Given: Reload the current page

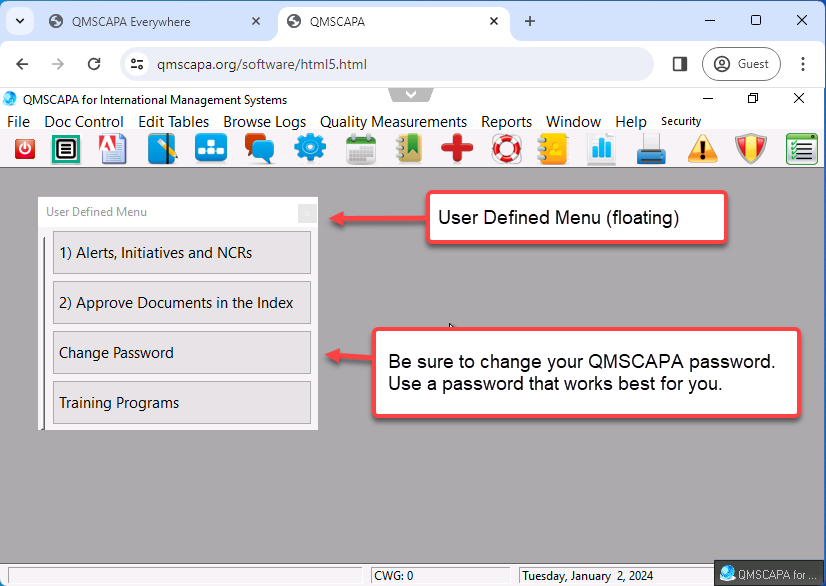Looking at the screenshot, I should 94,64.
